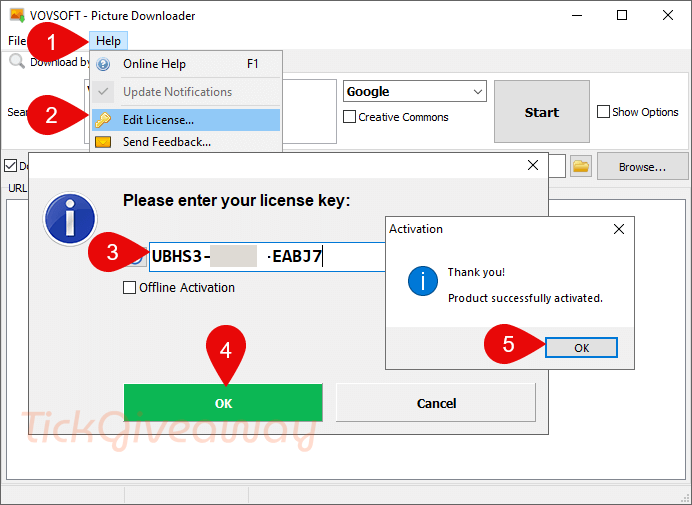Click the VOVSOFT app icon in title bar
The width and height of the screenshot is (692, 505).
coord(17,15)
